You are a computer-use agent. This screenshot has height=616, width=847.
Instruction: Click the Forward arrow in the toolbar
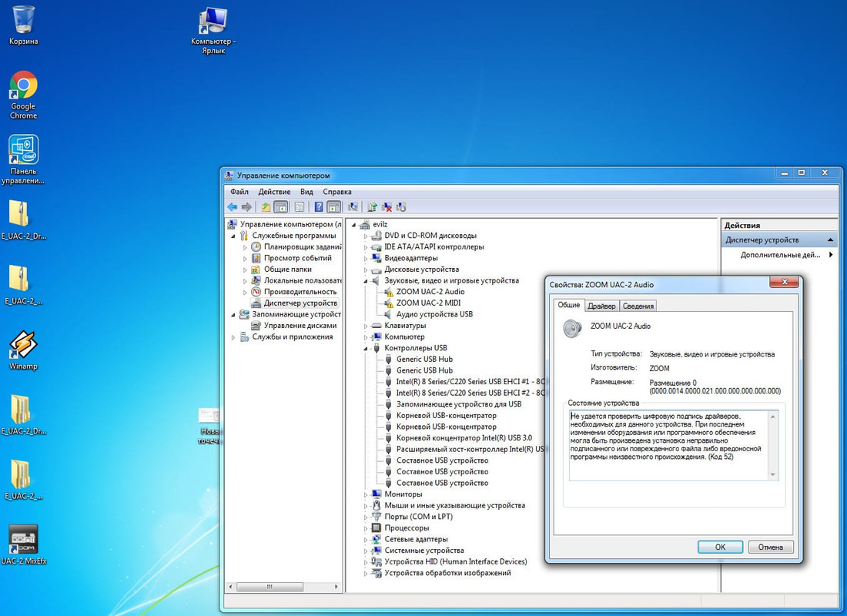(246, 207)
